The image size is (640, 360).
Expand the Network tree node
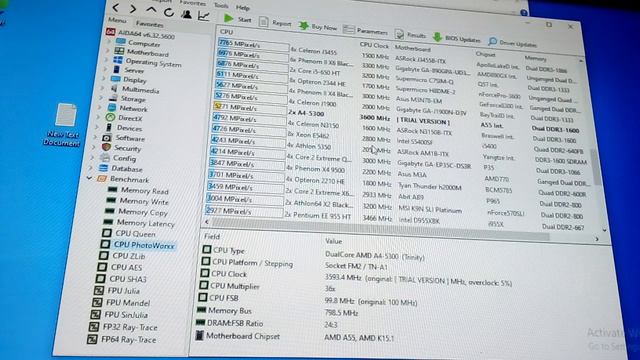coord(99,107)
